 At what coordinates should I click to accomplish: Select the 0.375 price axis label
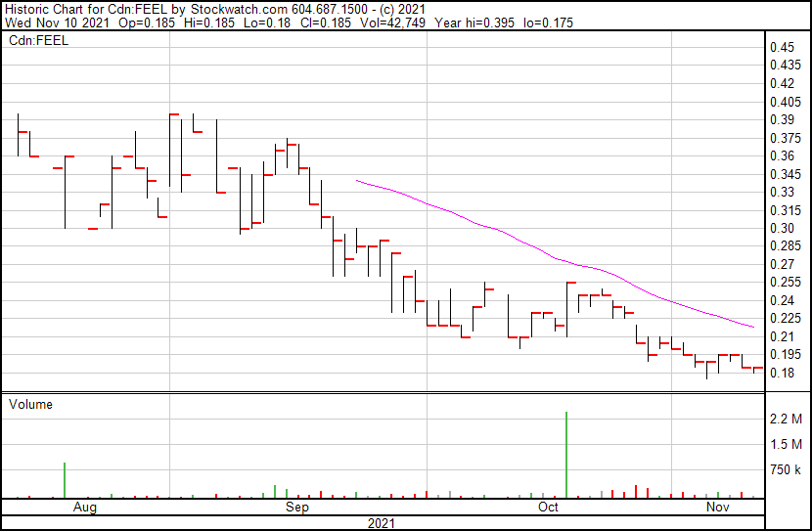coord(786,138)
